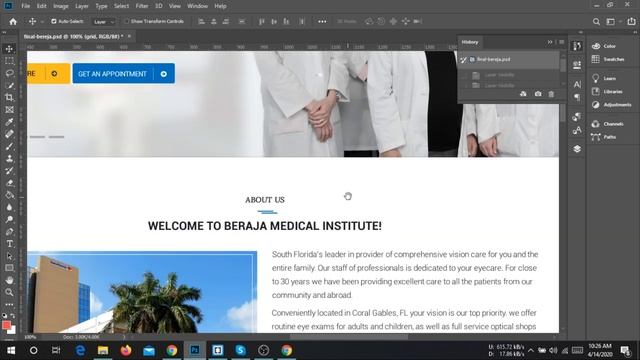
Task: Open the Layers panel icon
Action: (x=577, y=149)
